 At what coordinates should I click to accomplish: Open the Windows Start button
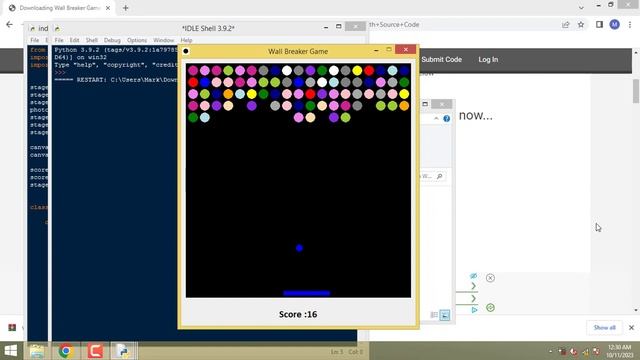(x=11, y=351)
